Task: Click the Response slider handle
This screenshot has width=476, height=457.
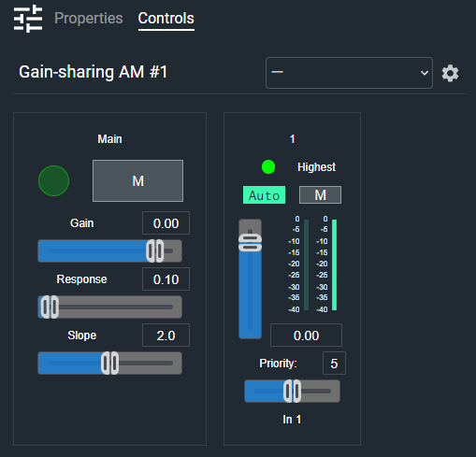Action: [50, 307]
